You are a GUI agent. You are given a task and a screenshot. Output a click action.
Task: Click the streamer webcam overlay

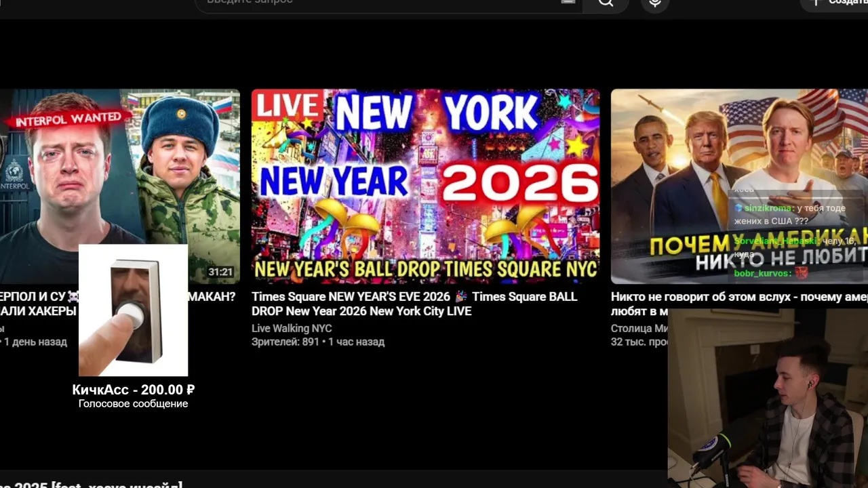(x=768, y=398)
